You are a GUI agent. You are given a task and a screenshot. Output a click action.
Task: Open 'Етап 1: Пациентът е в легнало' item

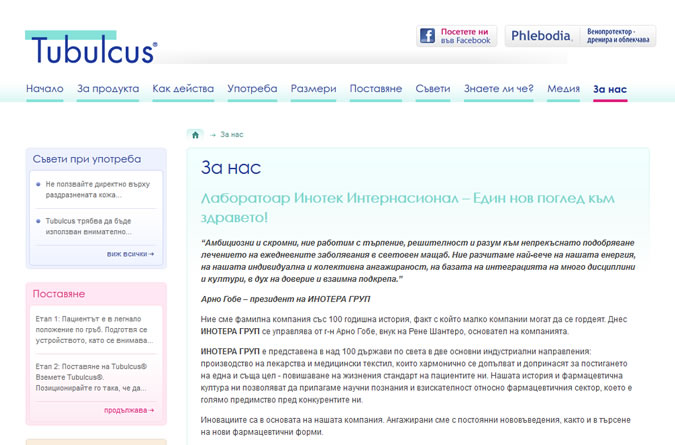click(94, 330)
